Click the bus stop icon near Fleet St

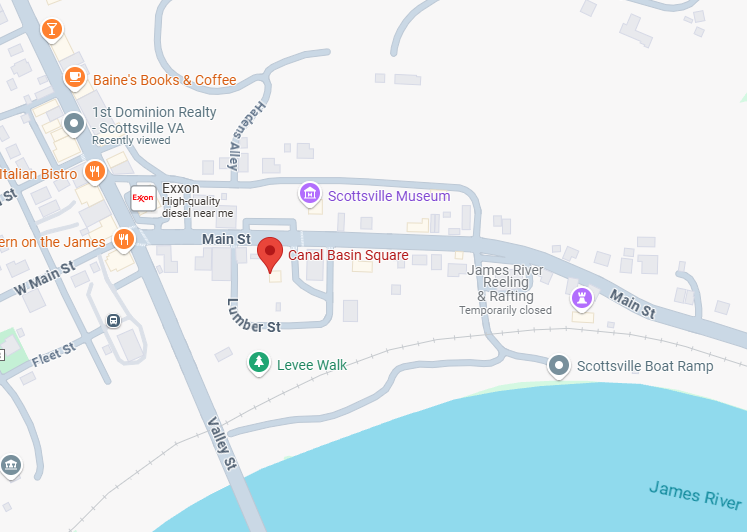point(113,320)
